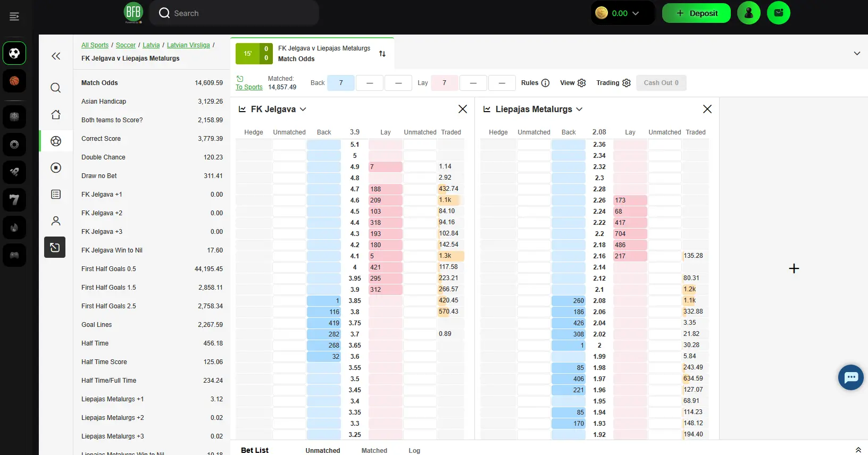Viewport: 868px width, 455px height.
Task: Select the Back stake 7 box
Action: [341, 83]
